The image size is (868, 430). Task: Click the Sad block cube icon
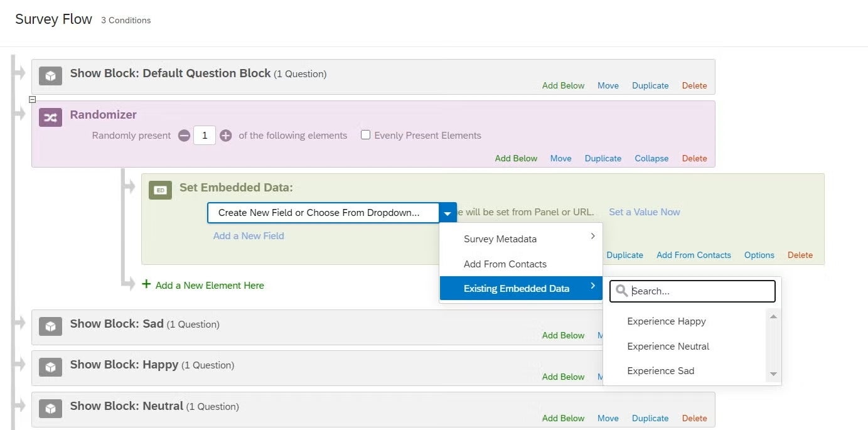[x=50, y=326]
